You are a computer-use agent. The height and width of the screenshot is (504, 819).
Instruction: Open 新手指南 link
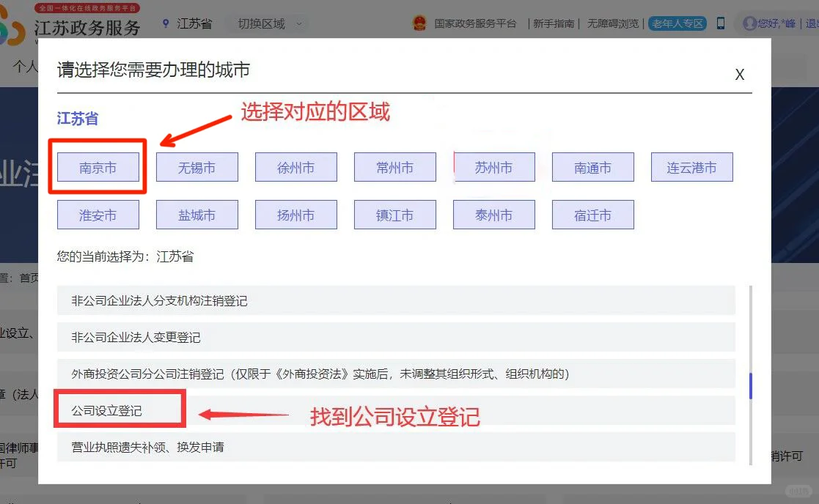click(x=554, y=23)
